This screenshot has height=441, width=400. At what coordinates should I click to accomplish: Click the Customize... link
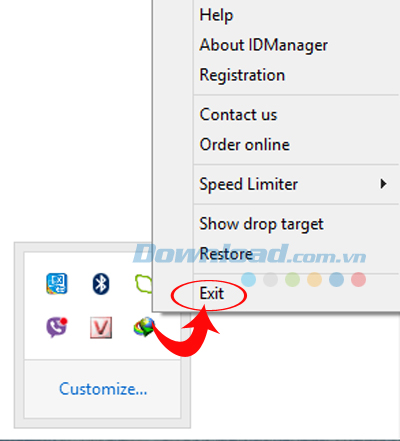tap(103, 389)
